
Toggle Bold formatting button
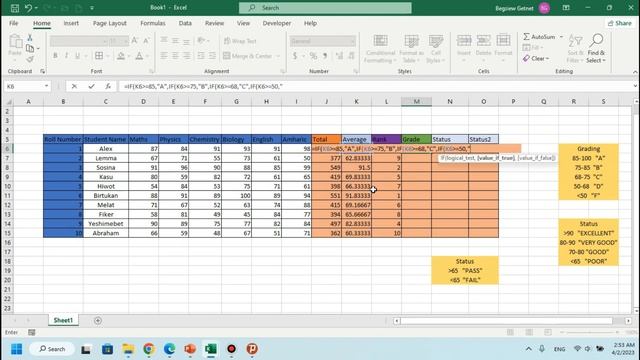[x=55, y=56]
